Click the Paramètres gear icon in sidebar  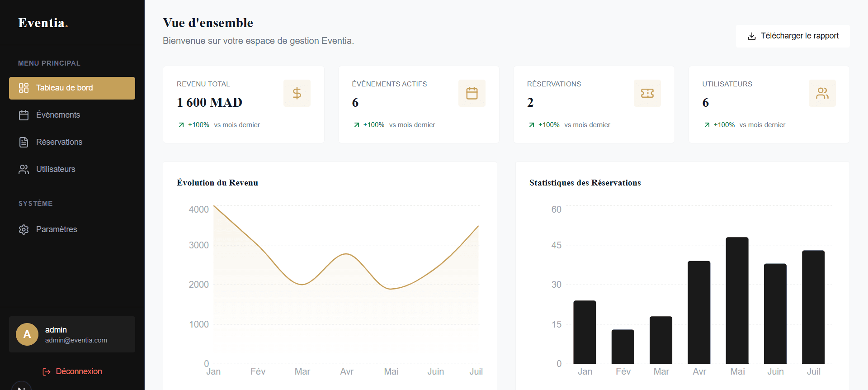tap(24, 229)
